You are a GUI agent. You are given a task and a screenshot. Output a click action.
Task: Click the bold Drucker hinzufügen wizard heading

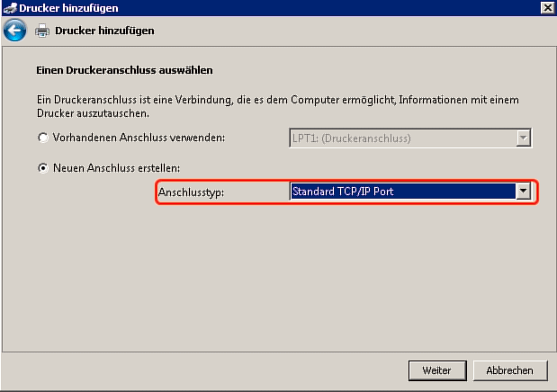(x=104, y=31)
